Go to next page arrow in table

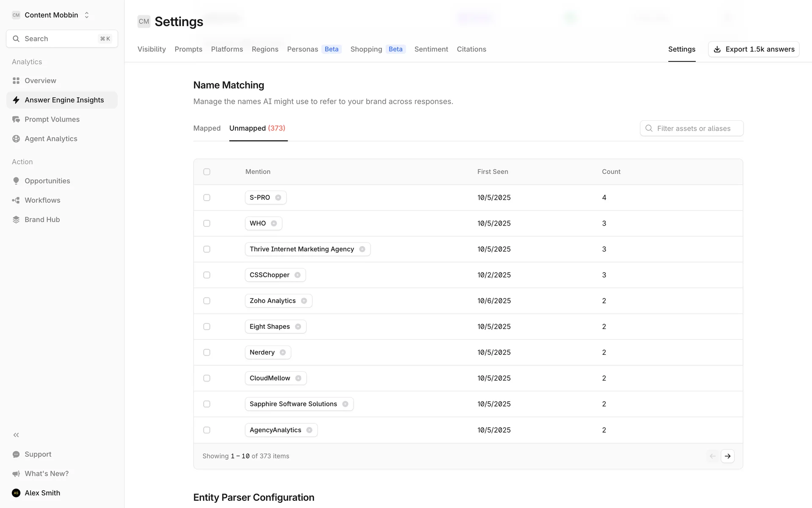click(x=727, y=456)
